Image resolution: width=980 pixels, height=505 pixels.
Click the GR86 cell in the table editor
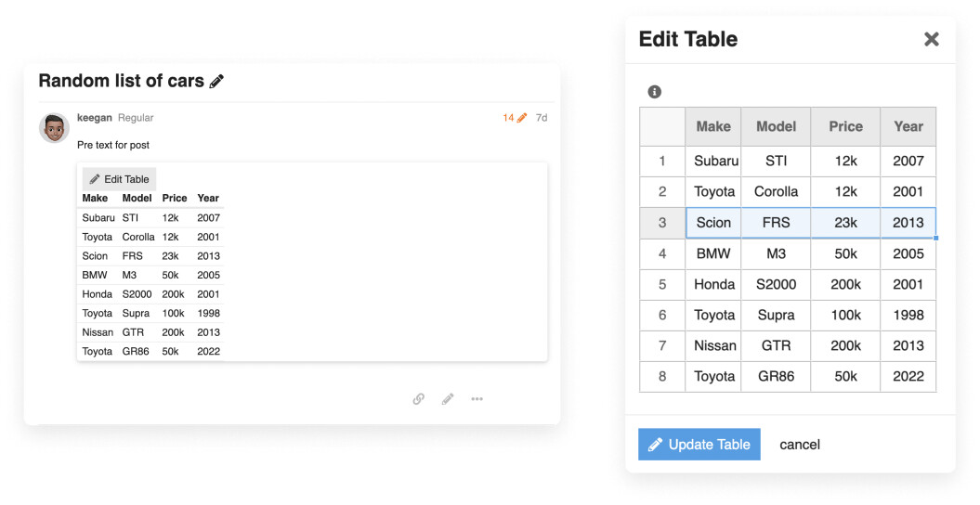776,377
